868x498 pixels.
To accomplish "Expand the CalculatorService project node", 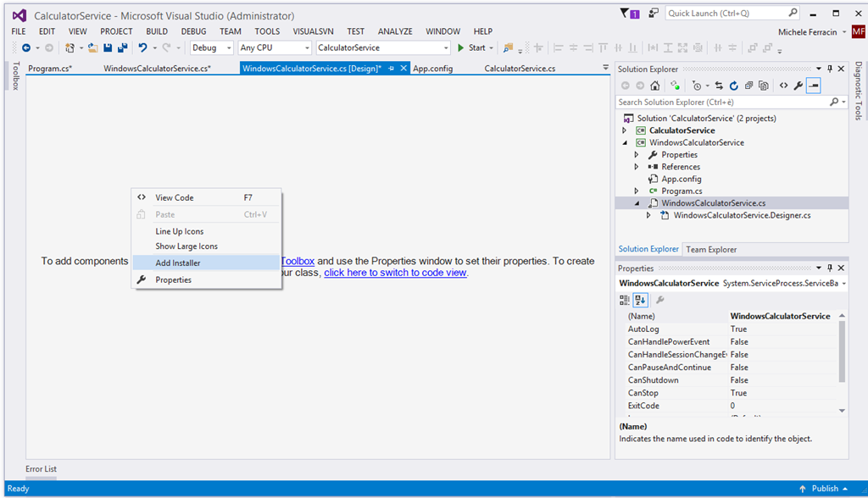I will [625, 130].
